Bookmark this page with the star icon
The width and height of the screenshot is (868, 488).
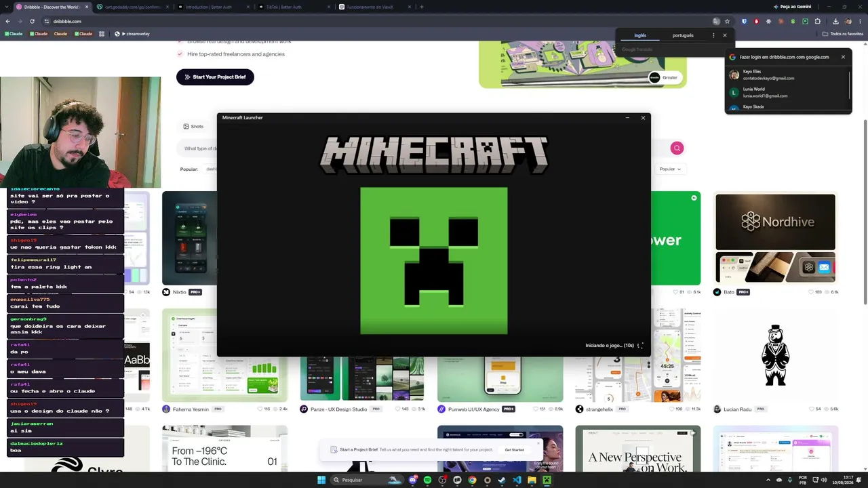pos(727,21)
